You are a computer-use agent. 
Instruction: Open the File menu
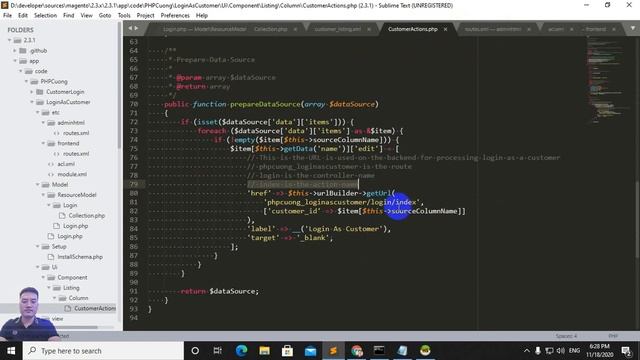(7, 15)
